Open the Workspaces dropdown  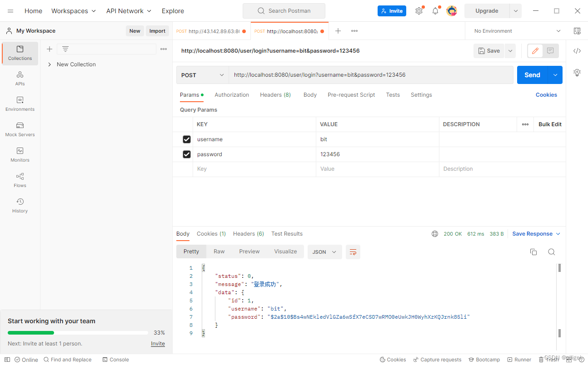(x=74, y=11)
